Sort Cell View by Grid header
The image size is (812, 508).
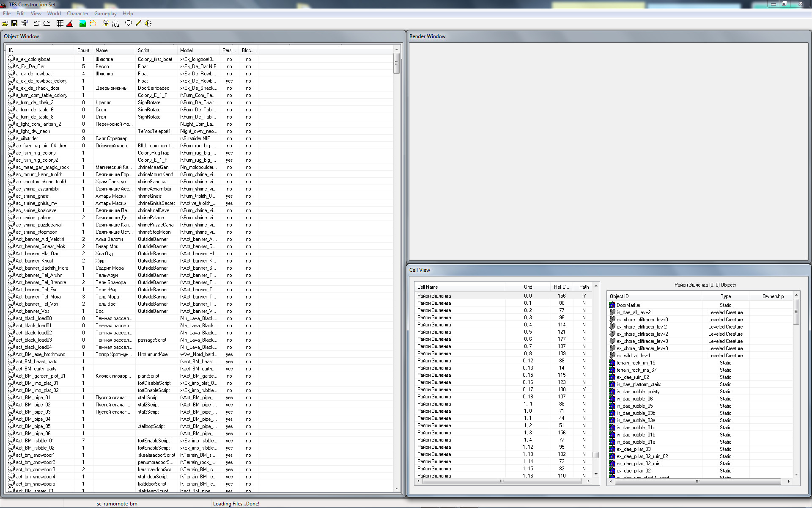(x=528, y=287)
